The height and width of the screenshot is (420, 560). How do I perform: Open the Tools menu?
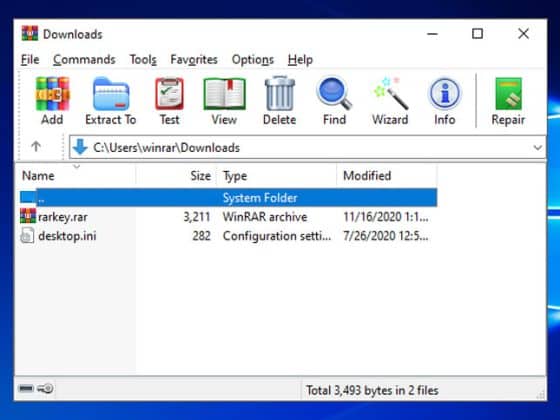point(143,59)
